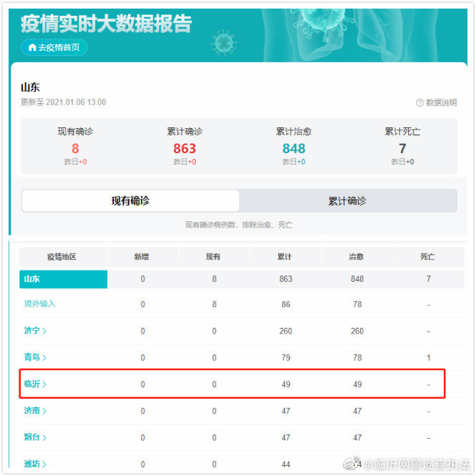Click the 累计治愈 848 statistic
Screen dimensions: 476x476
pyautogui.click(x=293, y=148)
